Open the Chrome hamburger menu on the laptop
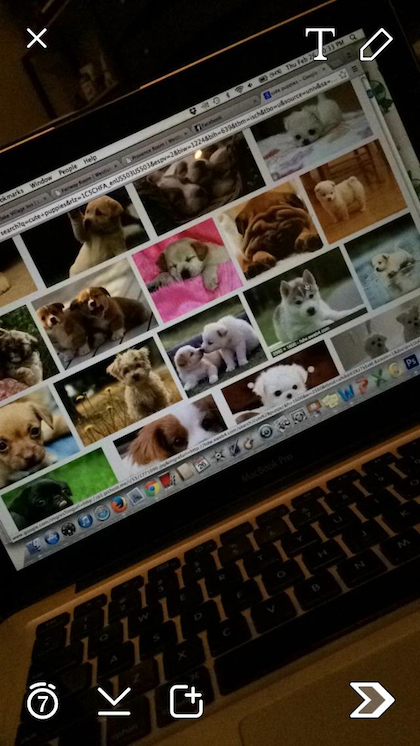This screenshot has width=420, height=746. tap(353, 69)
